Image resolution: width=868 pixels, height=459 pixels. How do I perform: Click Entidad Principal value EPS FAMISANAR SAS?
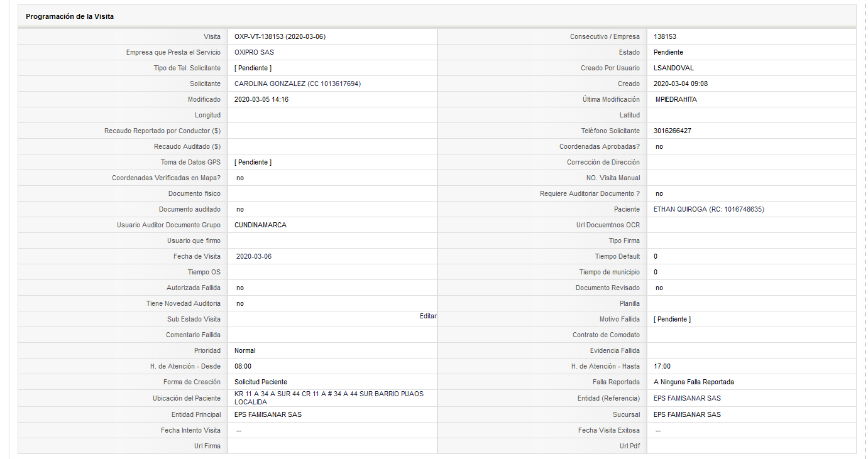tap(268, 414)
